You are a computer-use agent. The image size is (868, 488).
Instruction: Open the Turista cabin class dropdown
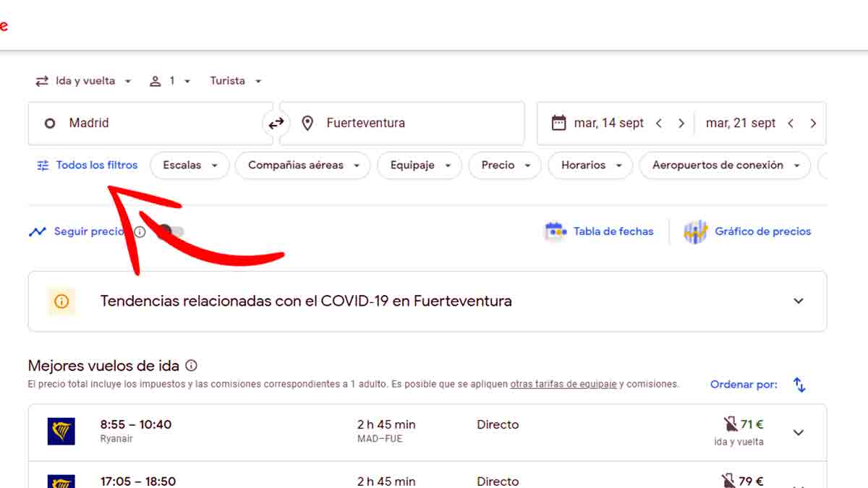(x=236, y=81)
